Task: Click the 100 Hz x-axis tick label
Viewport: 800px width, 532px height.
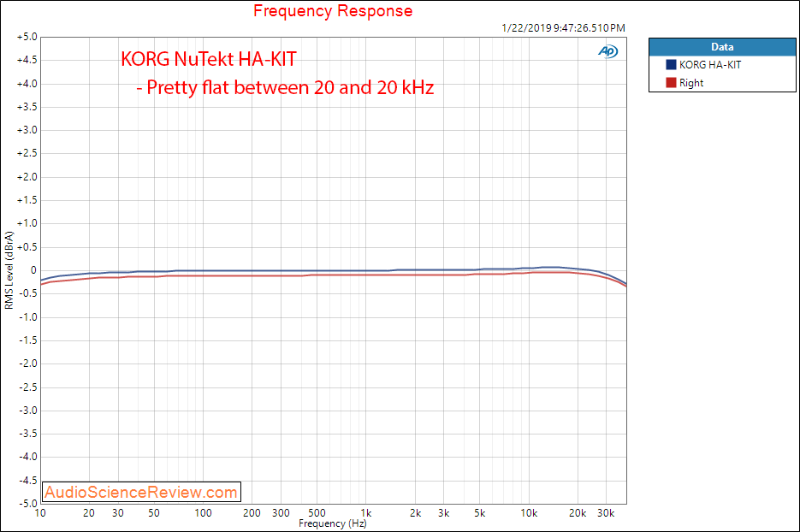Action: coord(203,513)
